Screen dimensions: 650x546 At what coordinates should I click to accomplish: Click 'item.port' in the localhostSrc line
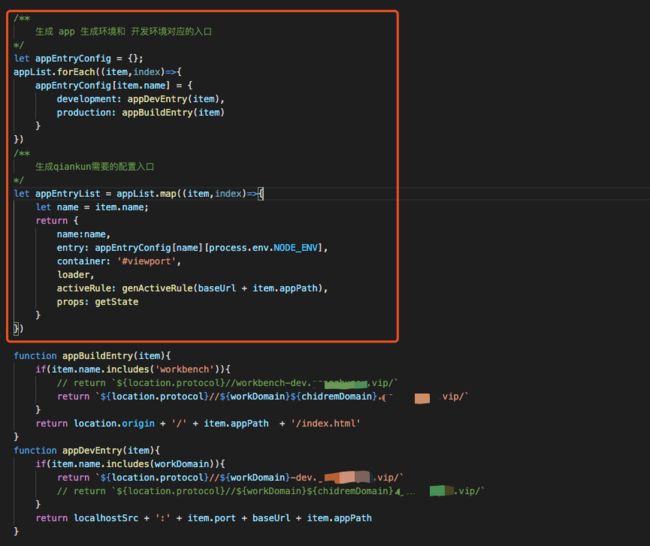211,518
